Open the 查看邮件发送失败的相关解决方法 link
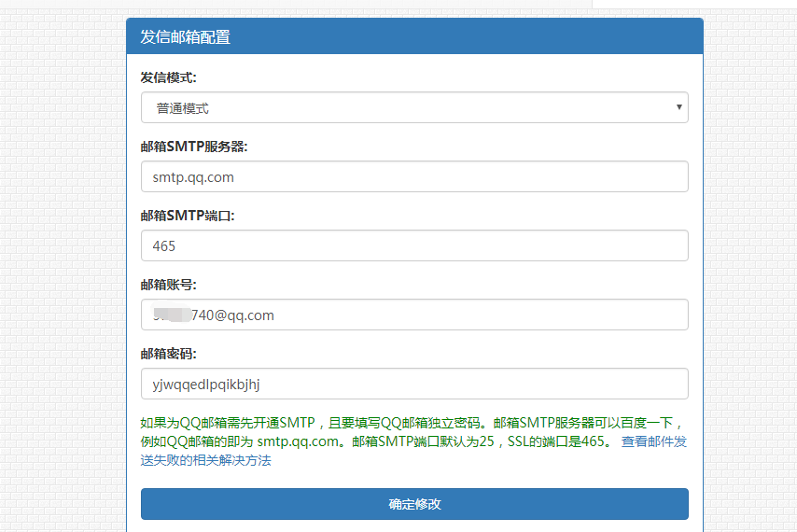Viewport: 797px width, 532px height. click(653, 441)
